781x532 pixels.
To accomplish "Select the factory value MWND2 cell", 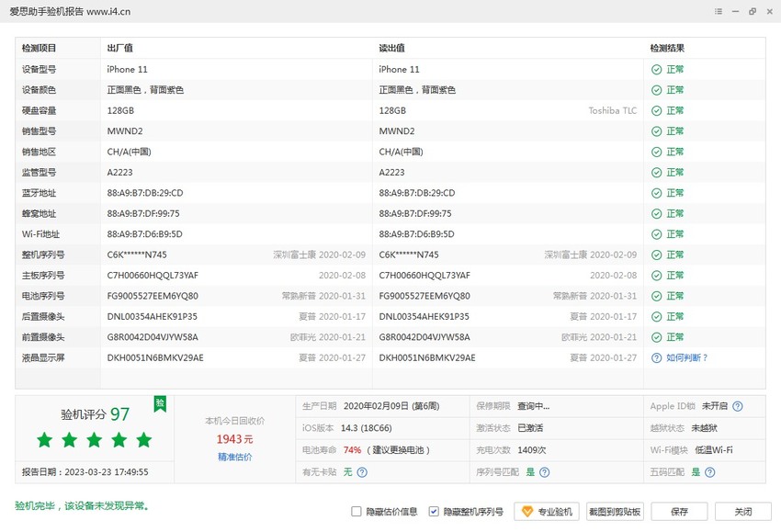I will coord(125,131).
